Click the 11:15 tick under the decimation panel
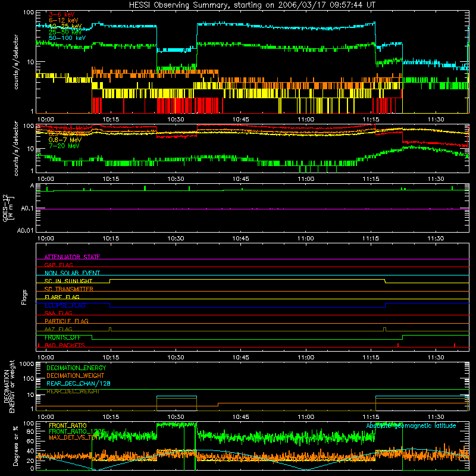 [371, 417]
